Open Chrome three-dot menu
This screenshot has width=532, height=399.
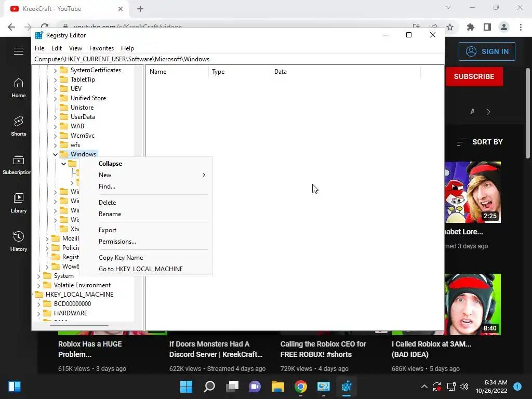[521, 27]
